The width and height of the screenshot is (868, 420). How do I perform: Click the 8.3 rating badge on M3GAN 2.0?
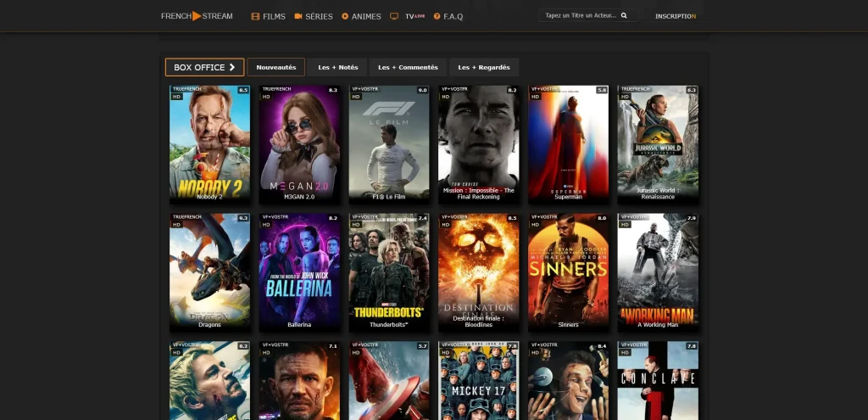(332, 90)
